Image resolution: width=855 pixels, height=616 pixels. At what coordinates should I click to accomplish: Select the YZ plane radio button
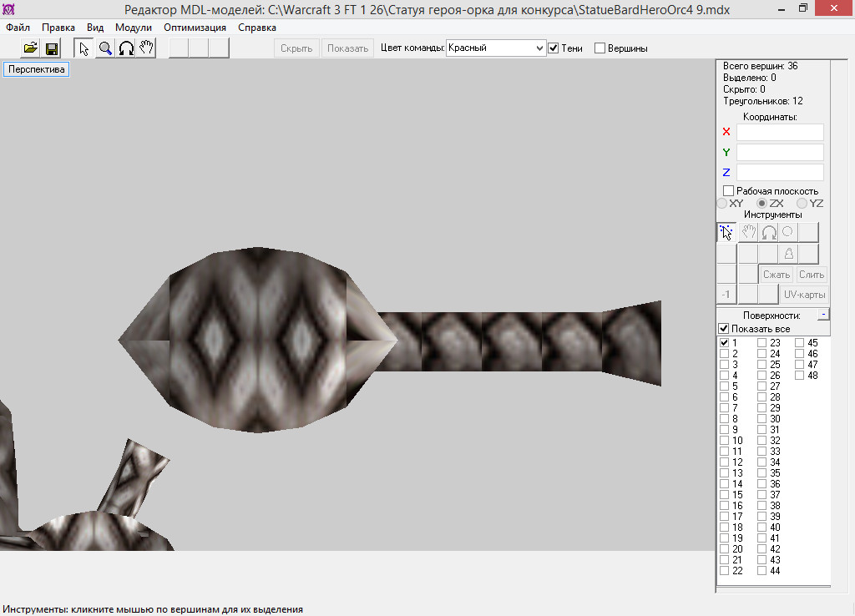click(802, 204)
